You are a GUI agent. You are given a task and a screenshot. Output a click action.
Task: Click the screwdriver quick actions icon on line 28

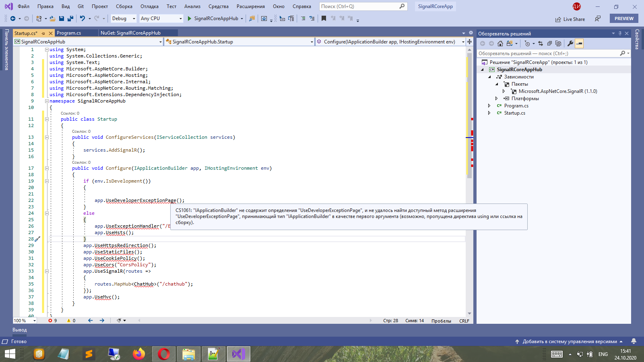click(37, 239)
